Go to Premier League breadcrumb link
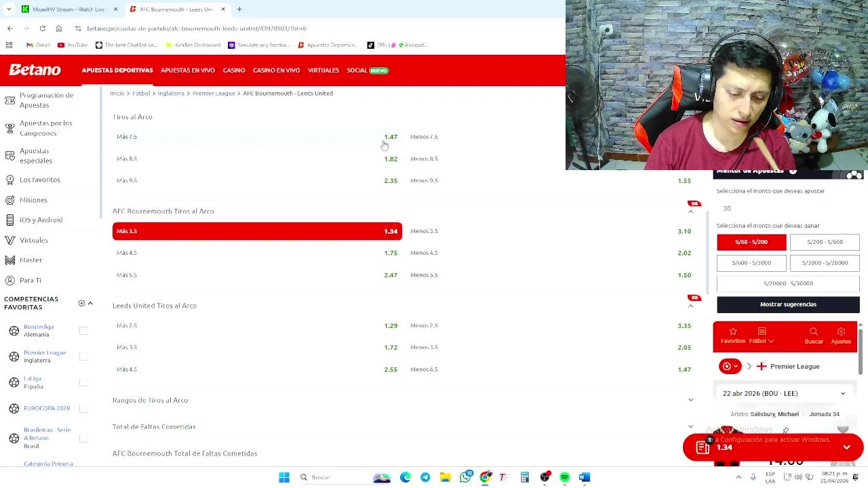The height and width of the screenshot is (488, 868). [214, 94]
